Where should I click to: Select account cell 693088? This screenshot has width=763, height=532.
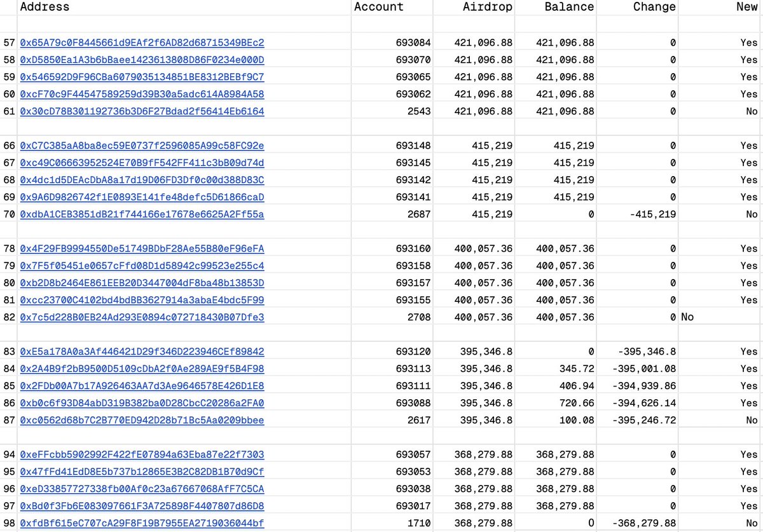[x=413, y=403]
